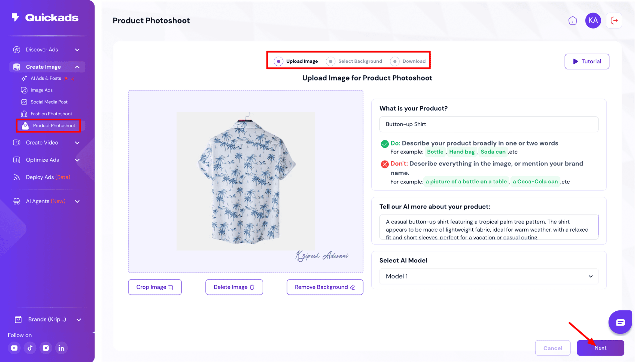Open the LinkedIn follow icon
The image size is (644, 362).
tap(61, 348)
